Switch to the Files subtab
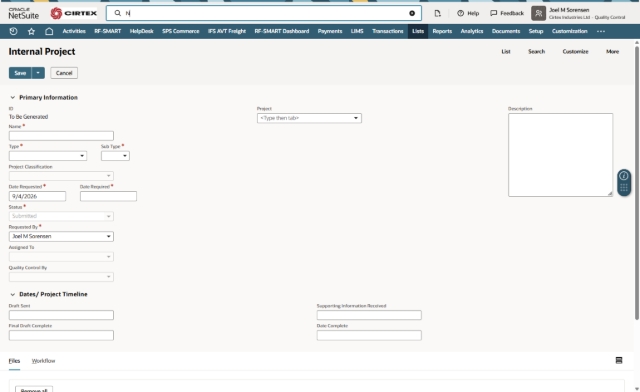The width and height of the screenshot is (640, 392). [x=14, y=361]
